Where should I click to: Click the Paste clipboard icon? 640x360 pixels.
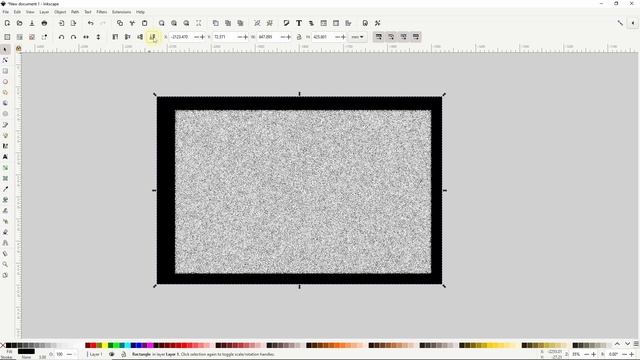pyautogui.click(x=144, y=23)
